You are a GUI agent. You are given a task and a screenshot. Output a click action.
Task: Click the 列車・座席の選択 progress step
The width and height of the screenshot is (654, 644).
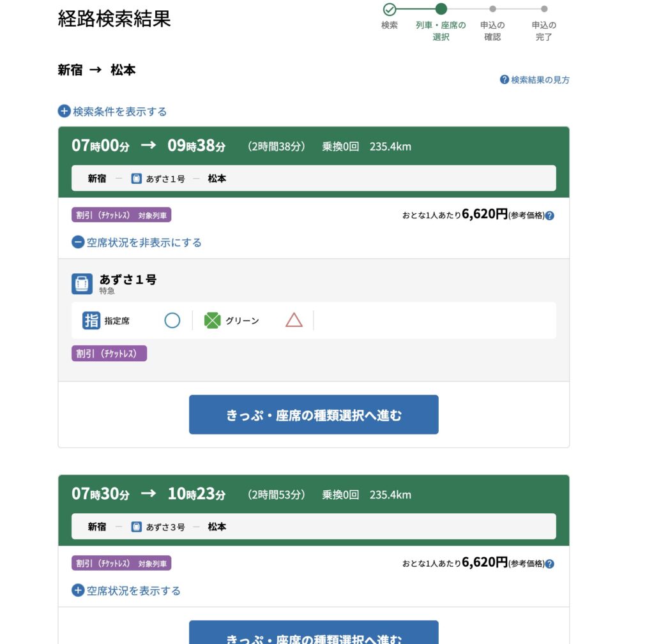(441, 10)
